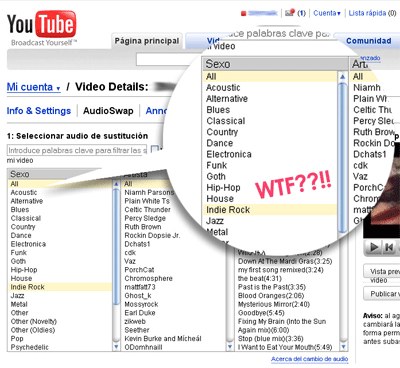The height and width of the screenshot is (368, 400).
Task: Choose song Fixing My Brain (Into the Sun
Action: [x=282, y=321]
